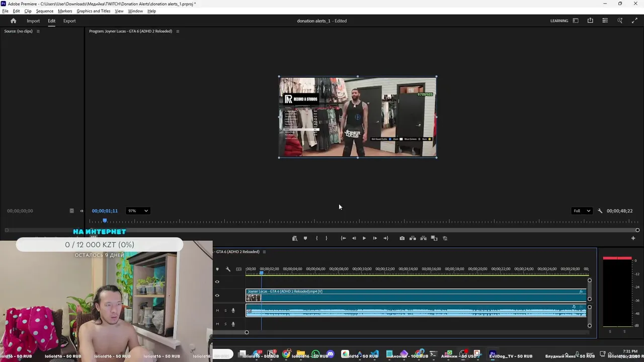This screenshot has width=644, height=362.
Task: Click Mark Out button
Action: pyautogui.click(x=327, y=238)
